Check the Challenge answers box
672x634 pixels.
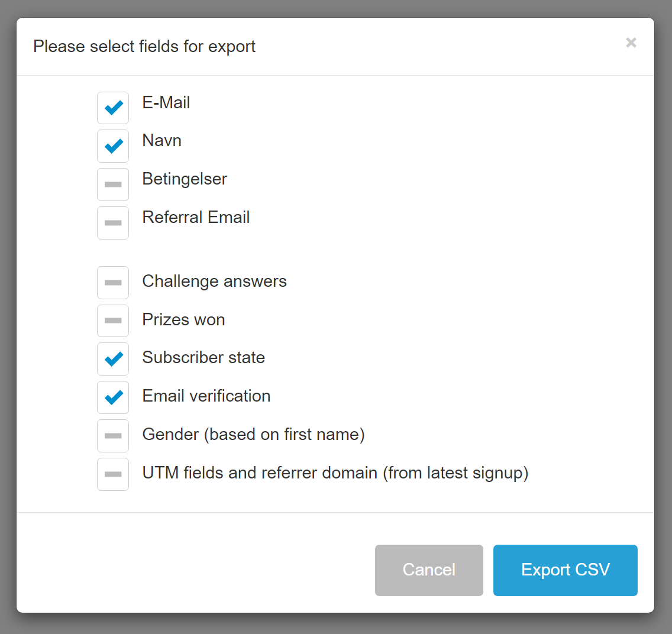point(113,283)
